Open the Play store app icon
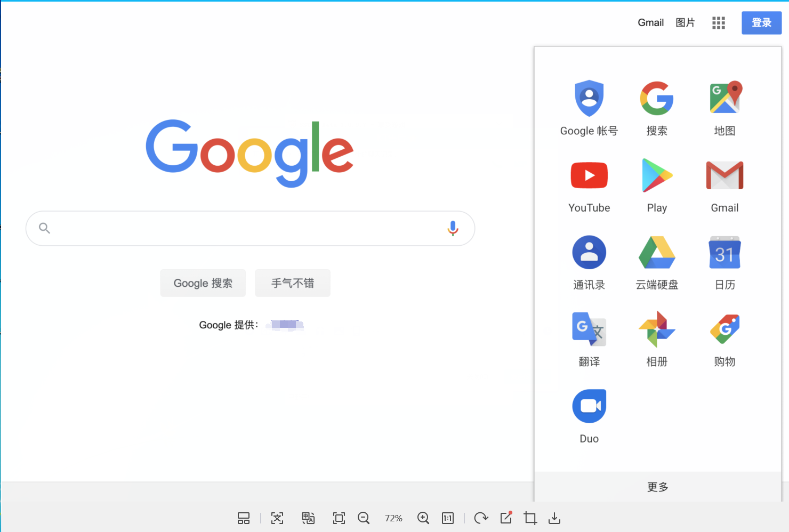Viewport: 789px width, 532px height. (x=657, y=186)
